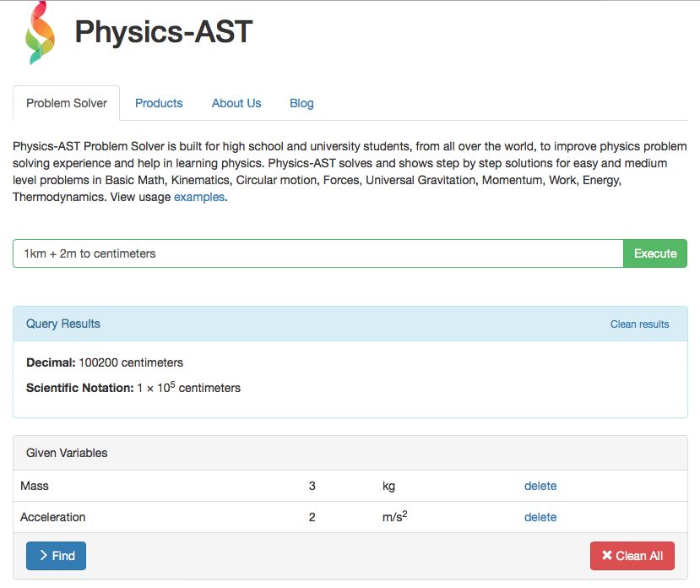Click the green Execute button
The height and width of the screenshot is (588, 700).
click(654, 253)
